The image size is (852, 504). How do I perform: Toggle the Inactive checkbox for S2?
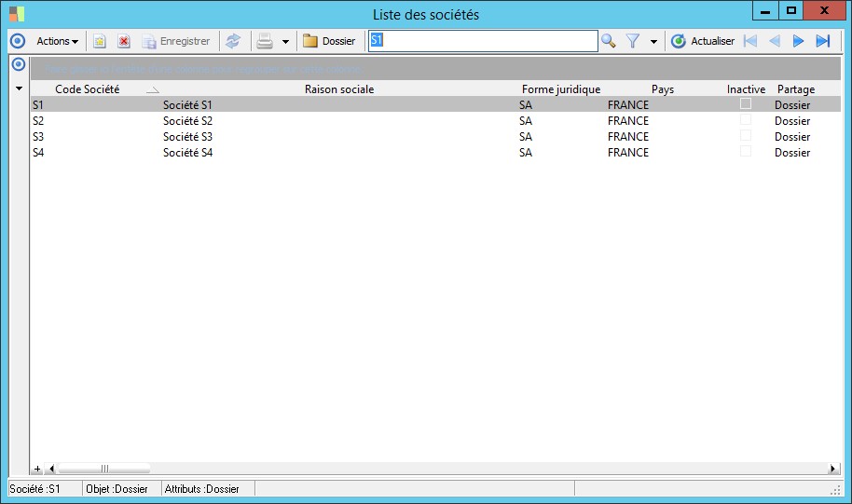746,119
